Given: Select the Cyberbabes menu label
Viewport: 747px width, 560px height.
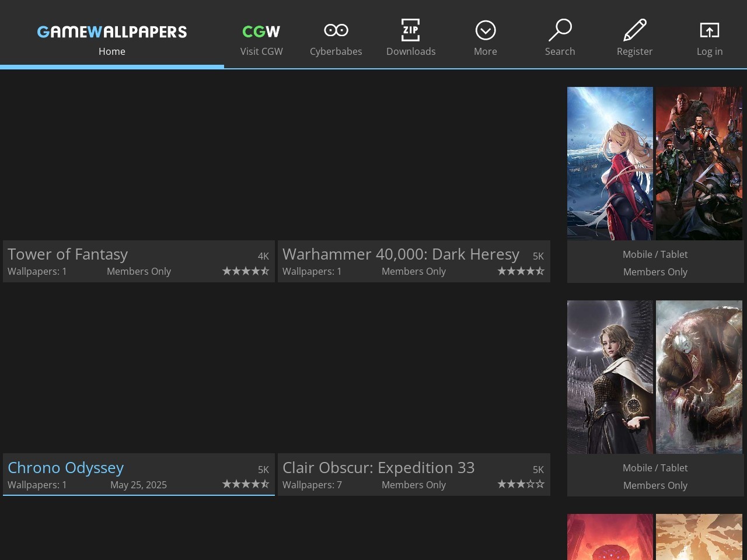Looking at the screenshot, I should coord(336,51).
